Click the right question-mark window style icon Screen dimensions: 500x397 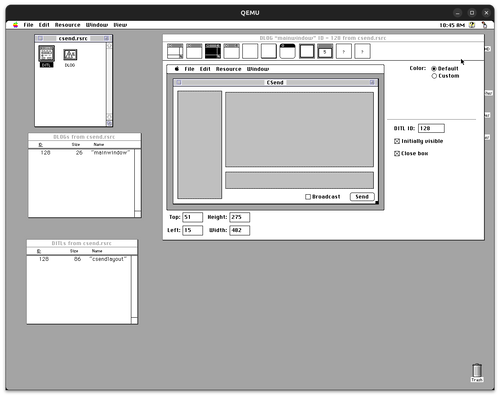(362, 51)
